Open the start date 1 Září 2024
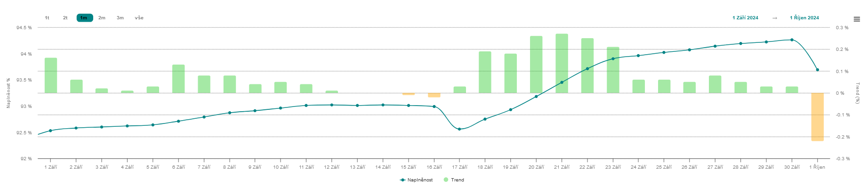The width and height of the screenshot is (868, 189). tap(745, 18)
